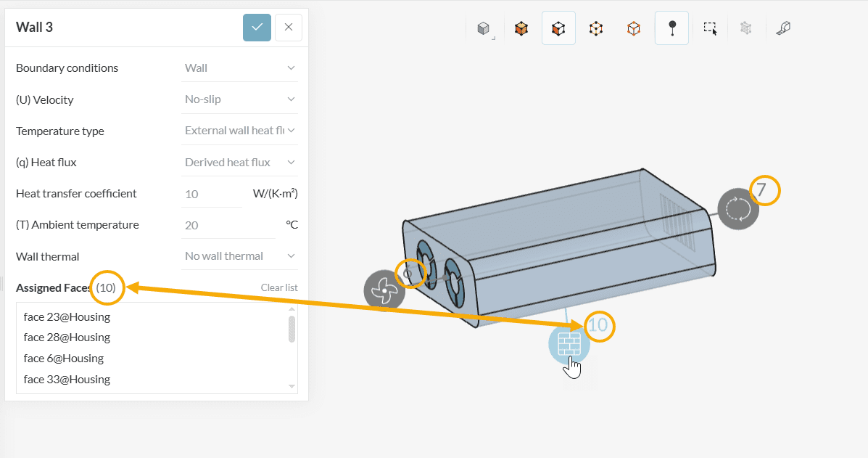Click the Heat transfer coefficient field
868x458 pixels.
tap(211, 195)
